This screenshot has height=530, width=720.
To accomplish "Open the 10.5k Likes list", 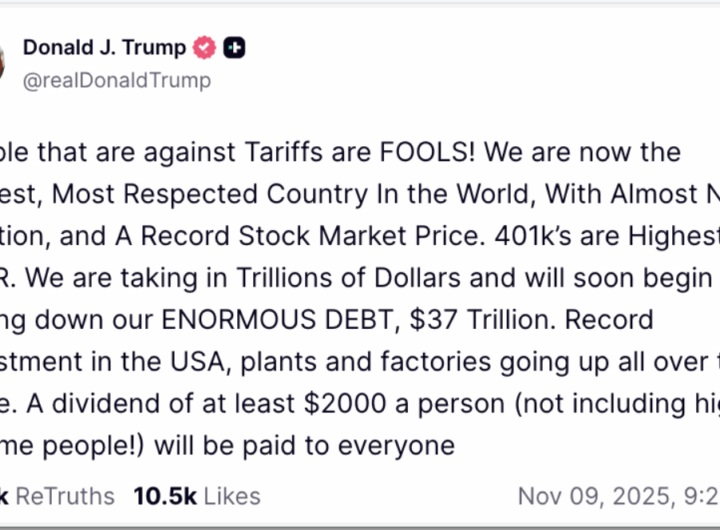I will pyautogui.click(x=196, y=496).
